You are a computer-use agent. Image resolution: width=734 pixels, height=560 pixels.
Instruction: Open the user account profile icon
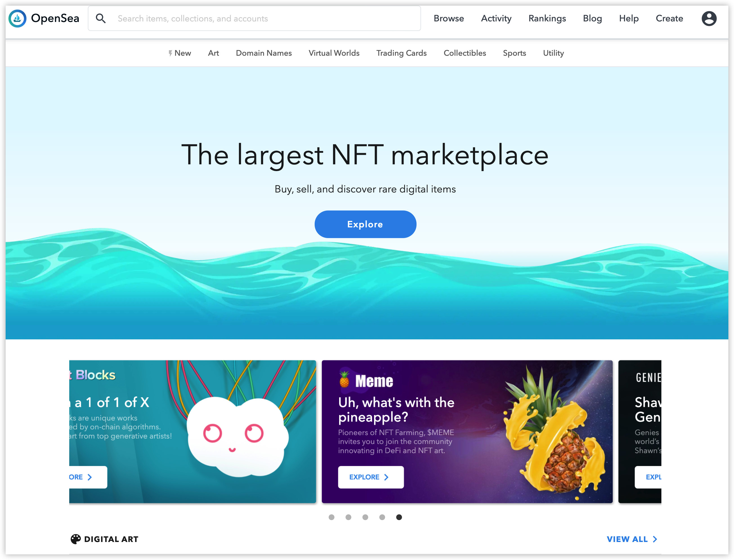coord(709,18)
